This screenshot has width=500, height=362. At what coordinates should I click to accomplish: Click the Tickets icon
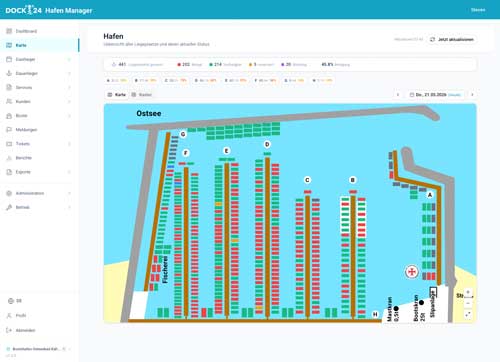click(x=9, y=144)
